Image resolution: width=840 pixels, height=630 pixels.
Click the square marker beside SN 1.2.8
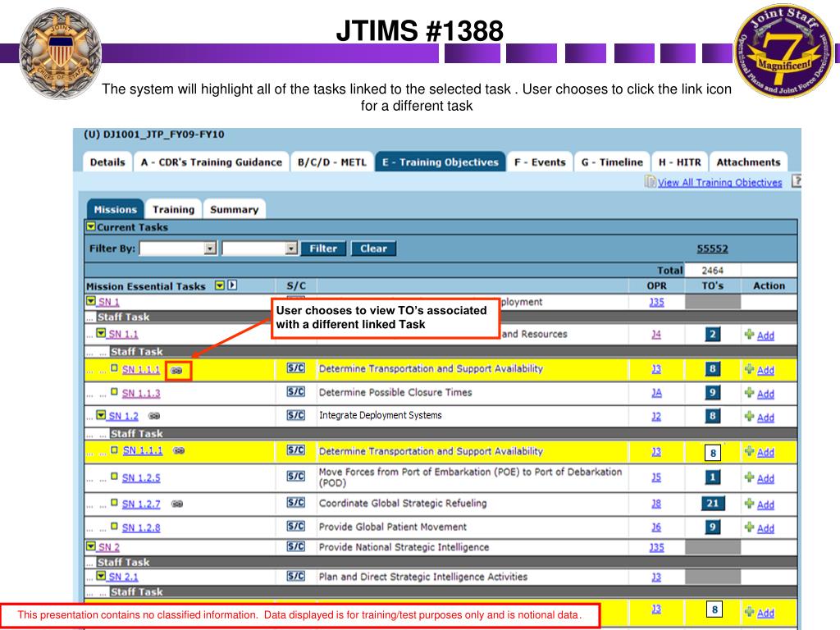[x=114, y=526]
